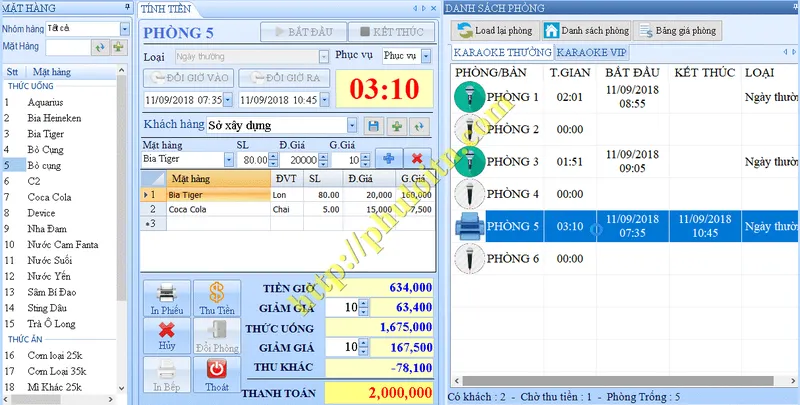Select PHÒNG 6 microphone icon
The width and height of the screenshot is (800, 405).
pyautogui.click(x=469, y=259)
